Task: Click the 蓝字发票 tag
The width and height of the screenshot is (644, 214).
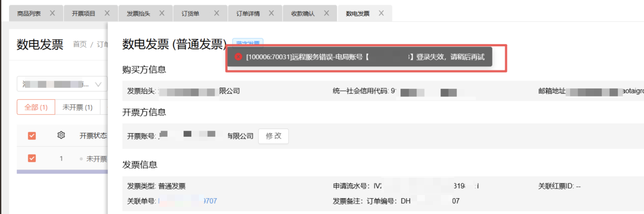Action: click(248, 42)
